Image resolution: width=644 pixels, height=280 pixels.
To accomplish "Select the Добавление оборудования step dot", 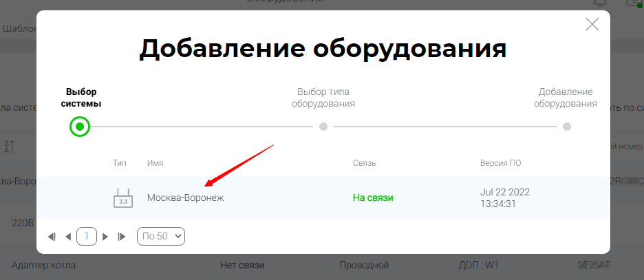I will (567, 127).
